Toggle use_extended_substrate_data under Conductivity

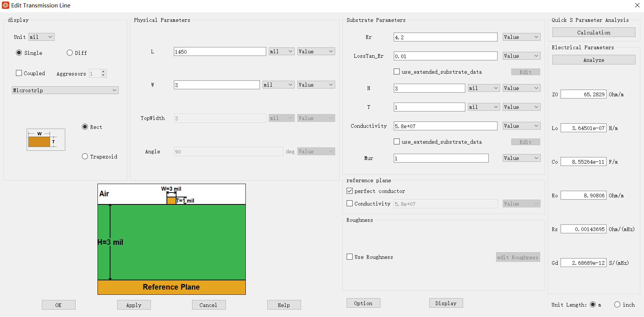coord(397,141)
